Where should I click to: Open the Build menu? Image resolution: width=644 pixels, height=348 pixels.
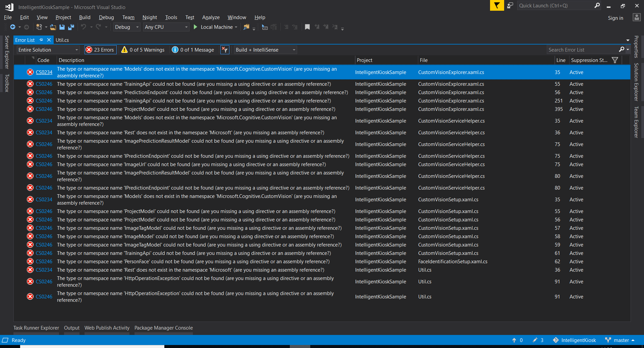point(85,17)
